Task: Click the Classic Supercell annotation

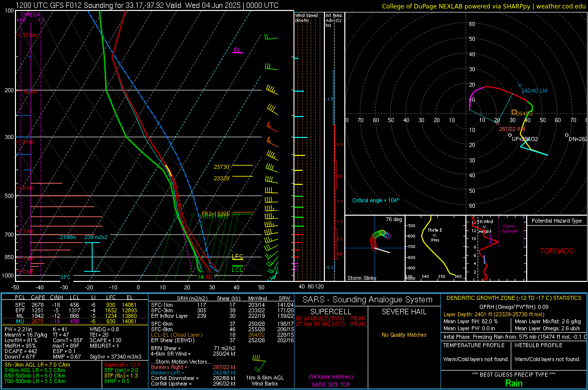Action: tap(509, 229)
